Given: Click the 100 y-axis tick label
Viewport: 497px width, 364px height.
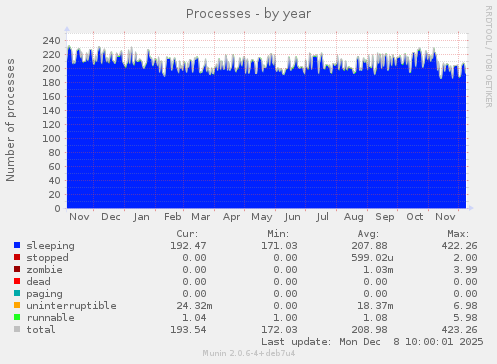Looking at the screenshot, I should click(51, 139).
